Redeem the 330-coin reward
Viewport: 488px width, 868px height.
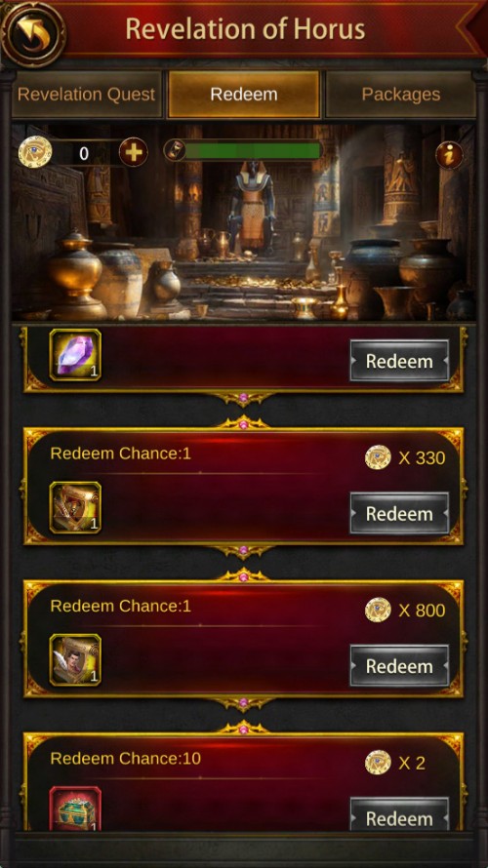[x=399, y=514]
